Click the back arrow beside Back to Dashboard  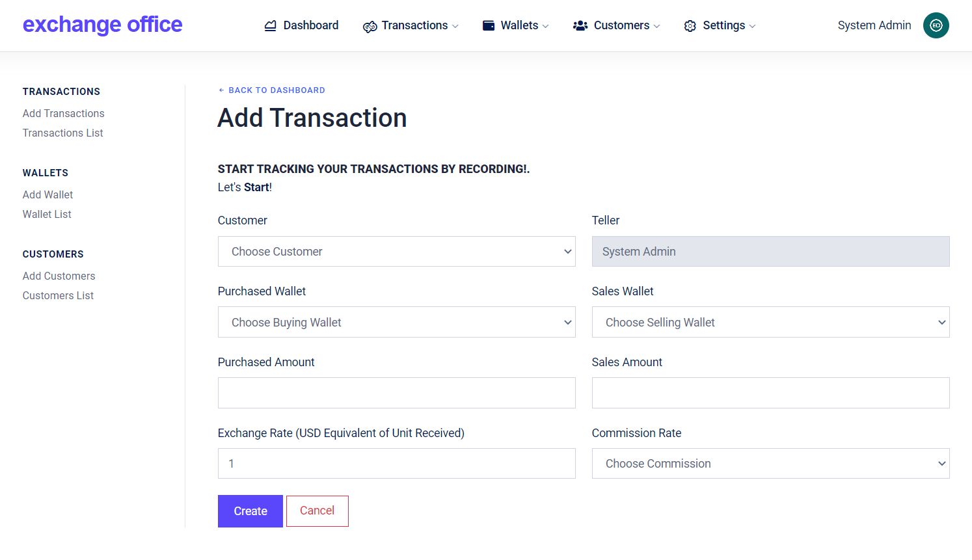tap(221, 90)
